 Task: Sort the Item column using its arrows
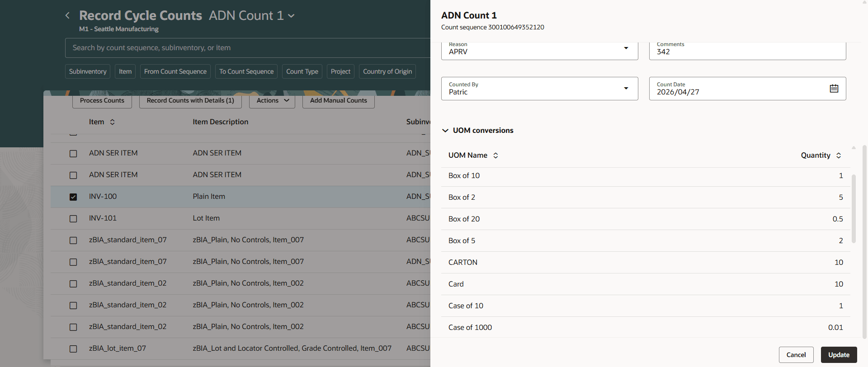coord(113,122)
